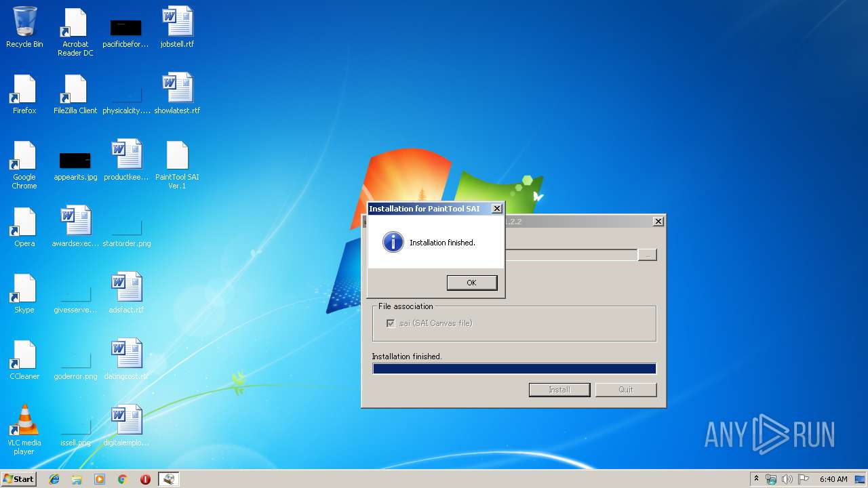This screenshot has width=868, height=488.
Task: Select the showlatest.rtf document icon
Action: 177,94
